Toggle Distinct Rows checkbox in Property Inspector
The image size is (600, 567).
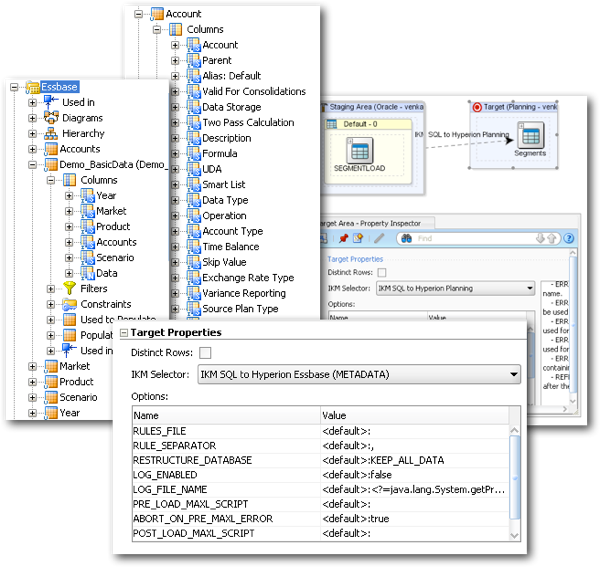point(382,272)
